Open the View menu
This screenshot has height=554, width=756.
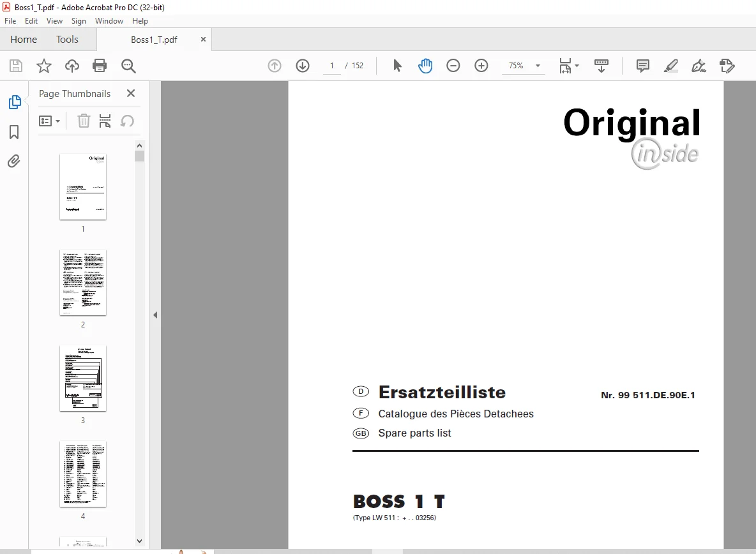[x=54, y=20]
